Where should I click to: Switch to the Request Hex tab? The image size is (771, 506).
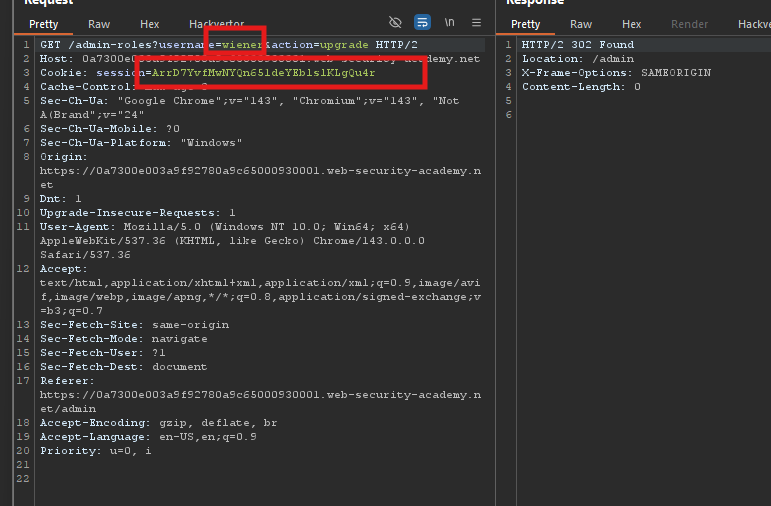tap(149, 24)
